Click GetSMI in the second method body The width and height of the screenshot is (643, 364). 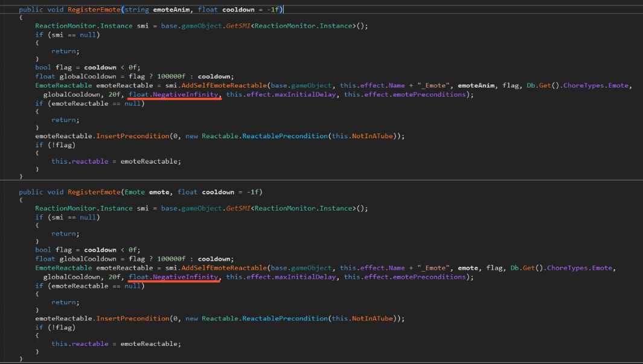[238, 208]
